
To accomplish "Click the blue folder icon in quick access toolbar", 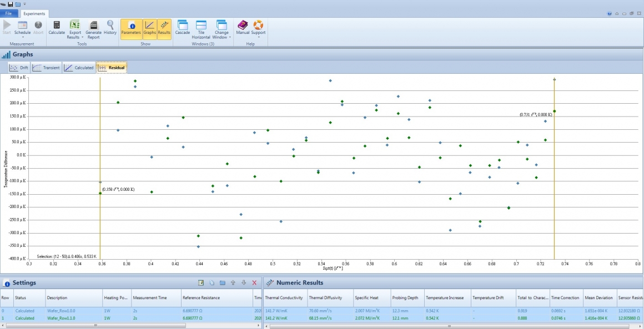I will pos(18,4).
